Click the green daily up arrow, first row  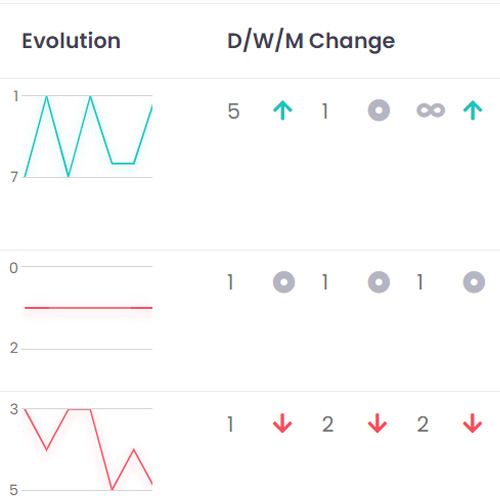point(282,110)
